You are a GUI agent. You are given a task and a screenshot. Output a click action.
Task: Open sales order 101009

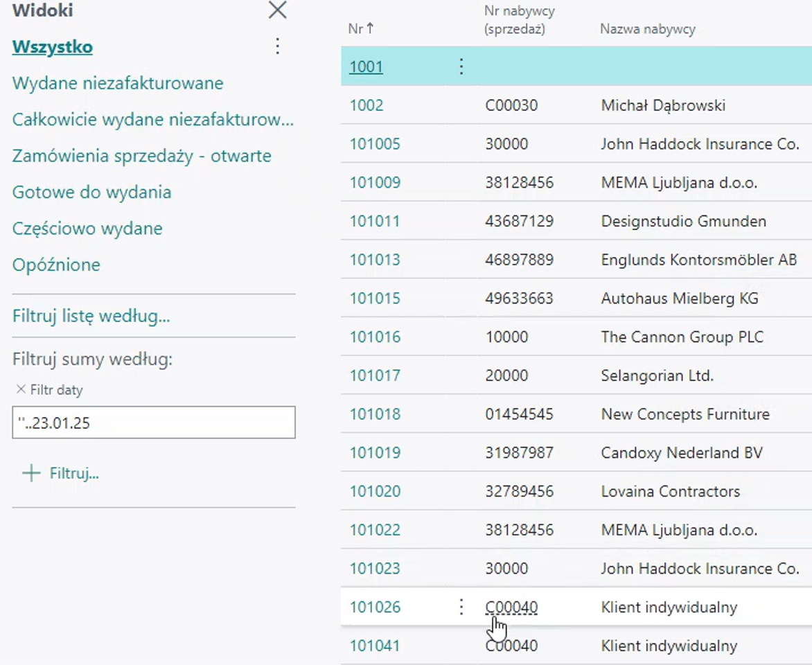(x=375, y=182)
